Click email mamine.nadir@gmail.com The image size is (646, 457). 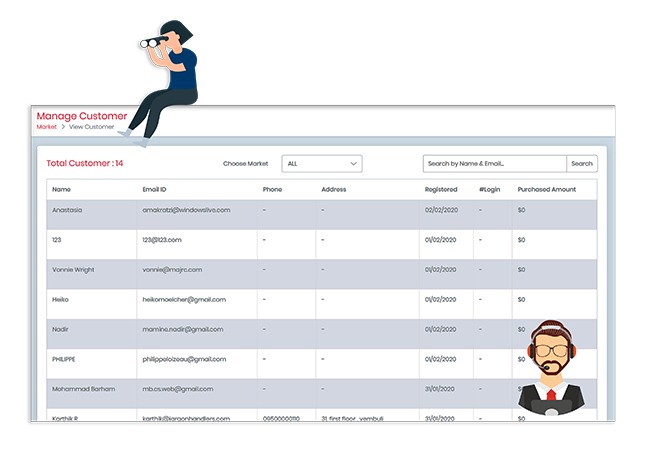(183, 329)
